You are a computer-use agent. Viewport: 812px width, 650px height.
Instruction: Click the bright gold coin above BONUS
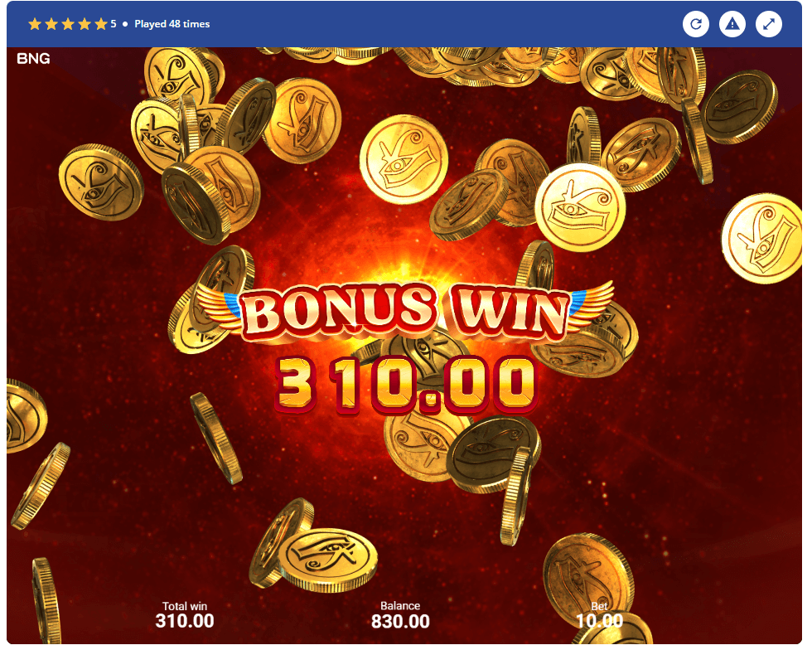click(x=404, y=159)
